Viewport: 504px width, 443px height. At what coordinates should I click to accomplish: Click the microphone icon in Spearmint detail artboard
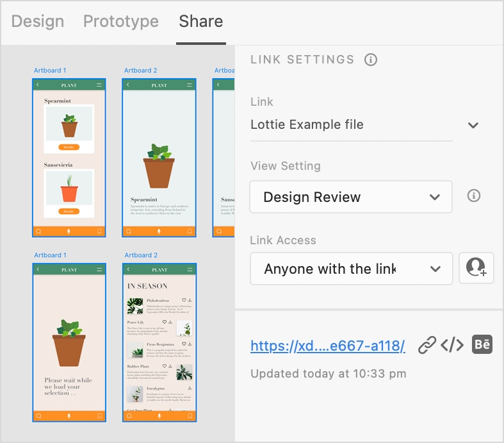[159, 231]
